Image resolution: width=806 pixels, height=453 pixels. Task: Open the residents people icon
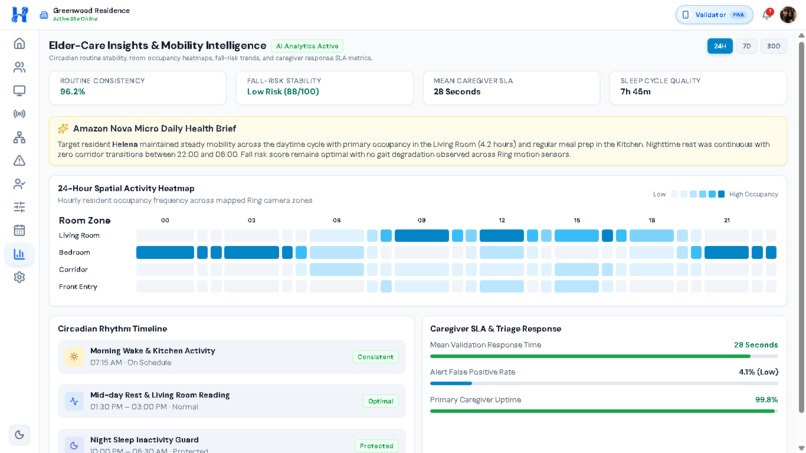[x=19, y=67]
